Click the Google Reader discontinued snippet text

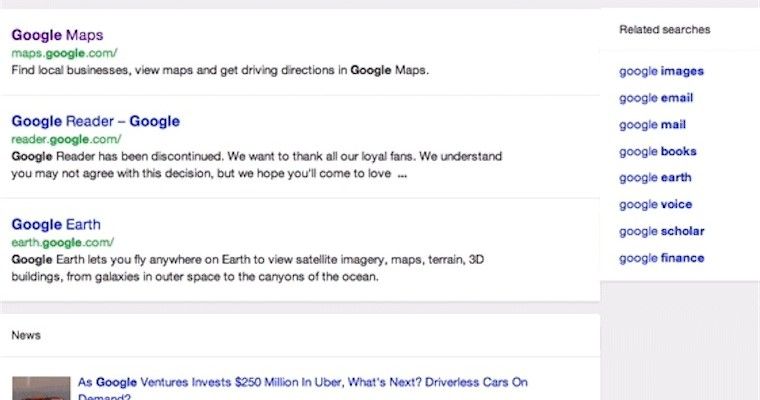point(257,165)
